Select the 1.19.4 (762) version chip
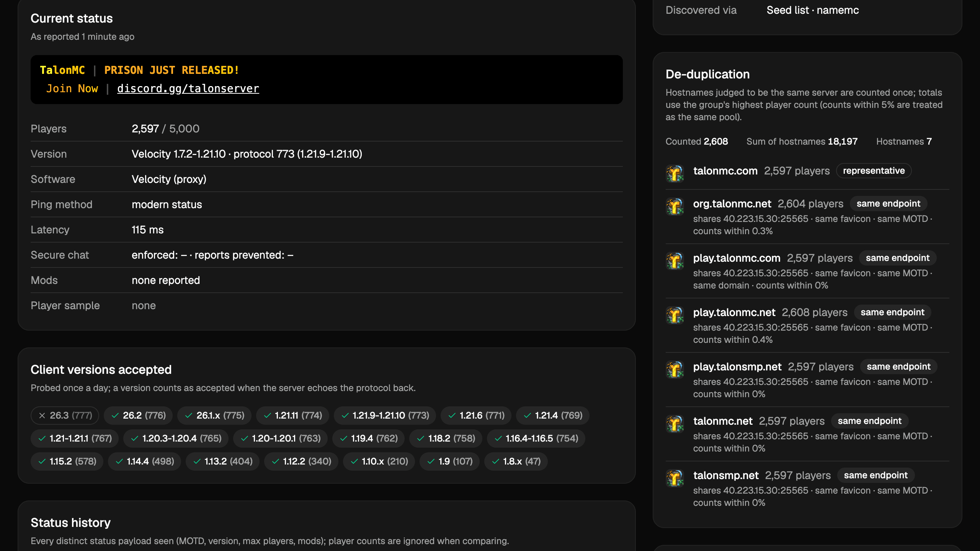Viewport: 980px width, 551px height. [368, 439]
